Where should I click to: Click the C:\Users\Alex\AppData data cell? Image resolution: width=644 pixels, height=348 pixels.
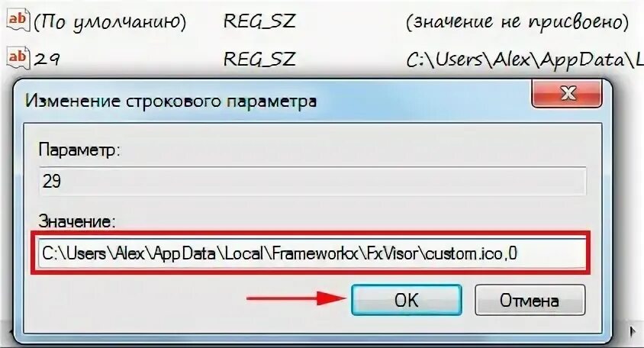click(x=525, y=60)
